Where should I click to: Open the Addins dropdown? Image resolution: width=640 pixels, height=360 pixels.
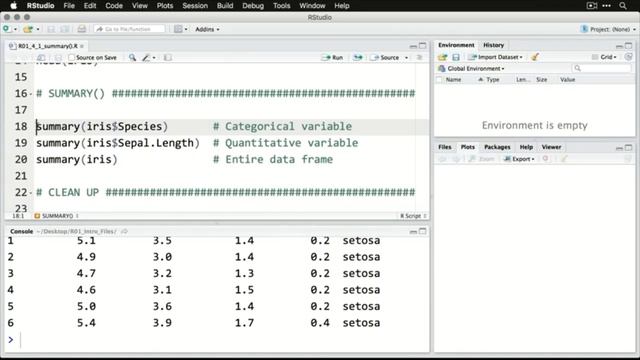[x=207, y=29]
